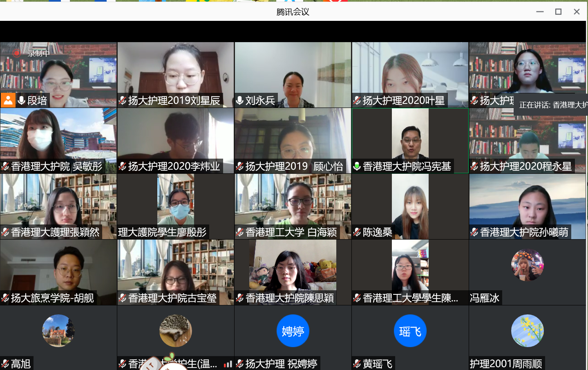Viewport: 588px width, 370px height.
Task: Maximize the 腾讯会议 window
Action: (558, 11)
